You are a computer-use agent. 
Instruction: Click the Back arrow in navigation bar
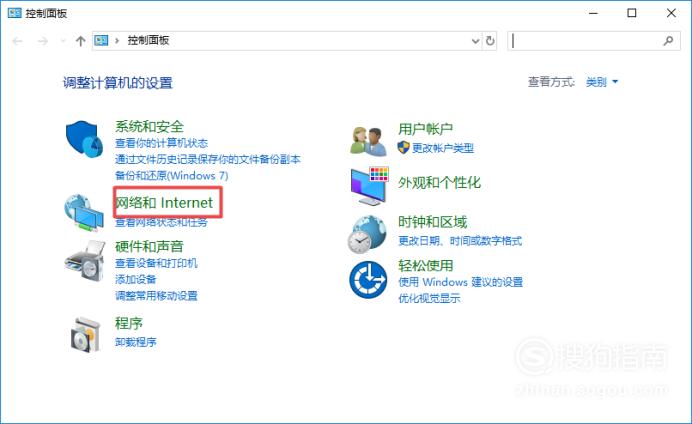pyautogui.click(x=18, y=41)
